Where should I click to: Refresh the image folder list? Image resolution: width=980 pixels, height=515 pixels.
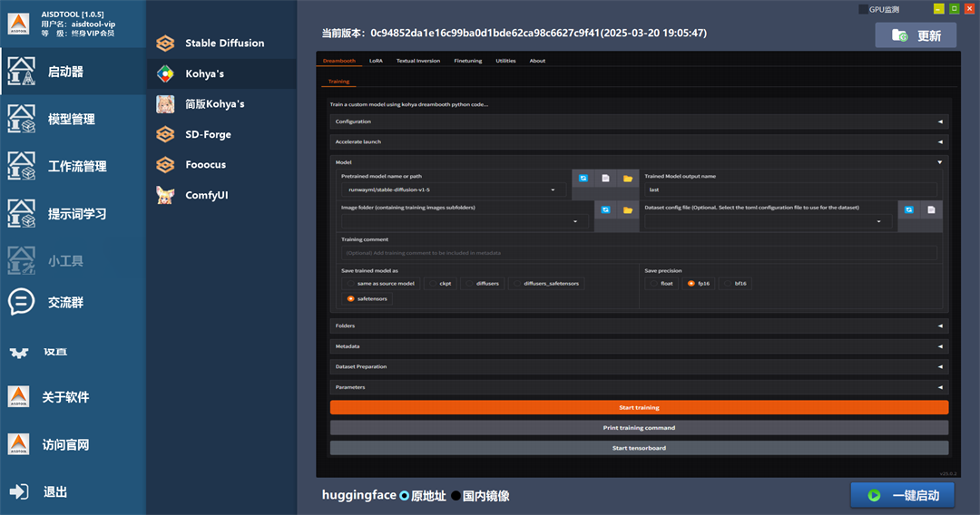605,210
